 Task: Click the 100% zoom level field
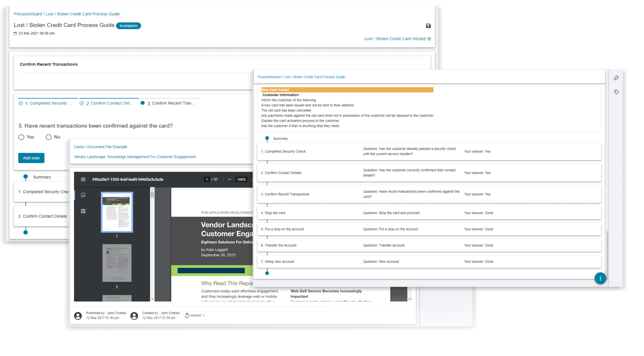pos(241,179)
